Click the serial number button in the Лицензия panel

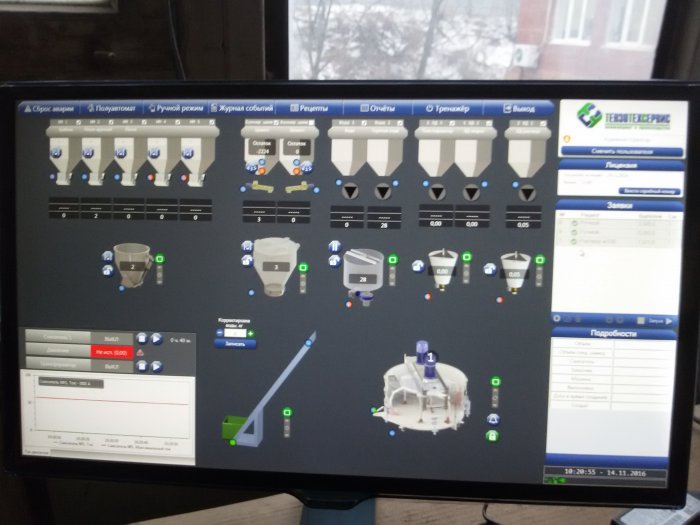[x=649, y=191]
